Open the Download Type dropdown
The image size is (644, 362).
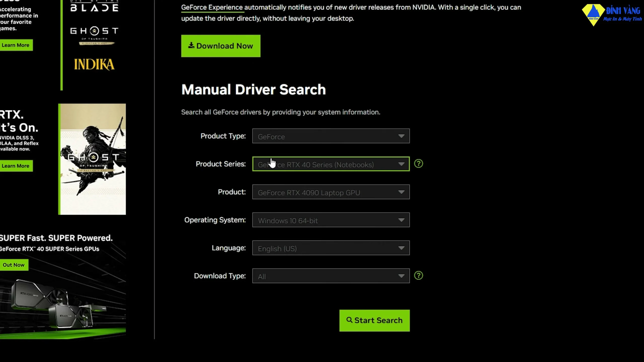point(331,276)
